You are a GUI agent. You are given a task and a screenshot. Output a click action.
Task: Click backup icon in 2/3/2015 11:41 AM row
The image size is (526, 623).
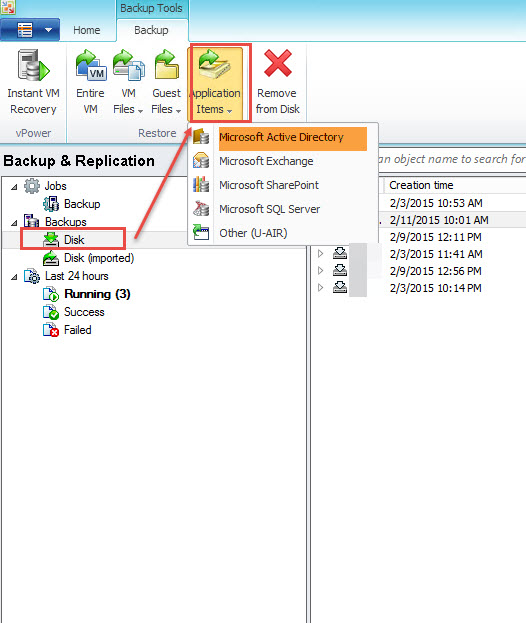pos(340,253)
